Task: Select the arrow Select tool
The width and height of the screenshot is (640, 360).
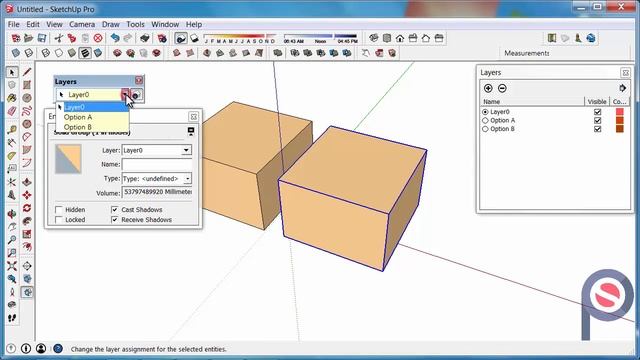Action: pos(12,72)
